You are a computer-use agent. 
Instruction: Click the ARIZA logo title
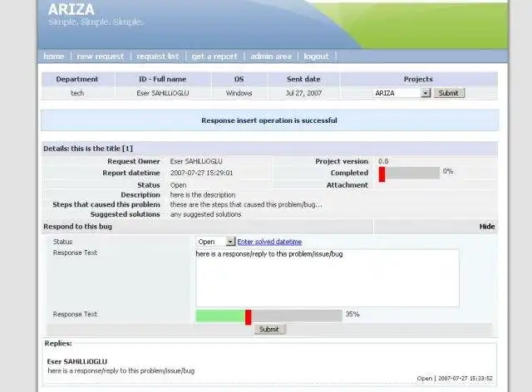pos(71,9)
